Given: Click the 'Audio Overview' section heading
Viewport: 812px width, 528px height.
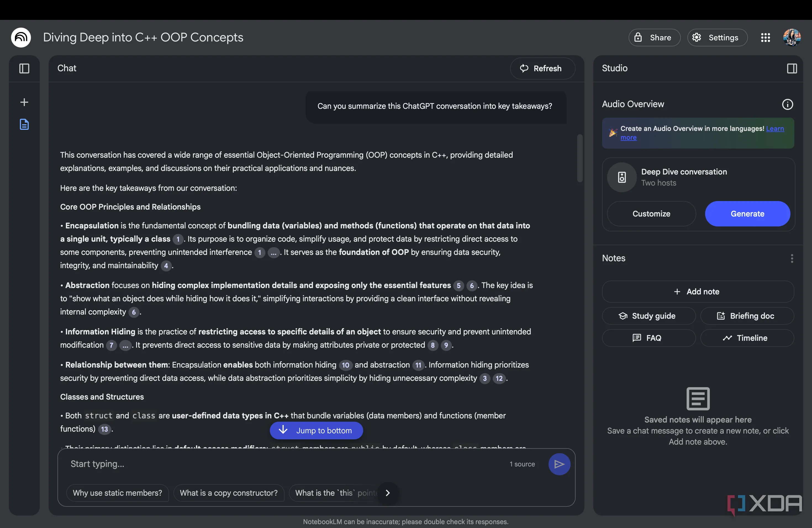Looking at the screenshot, I should coord(633,104).
